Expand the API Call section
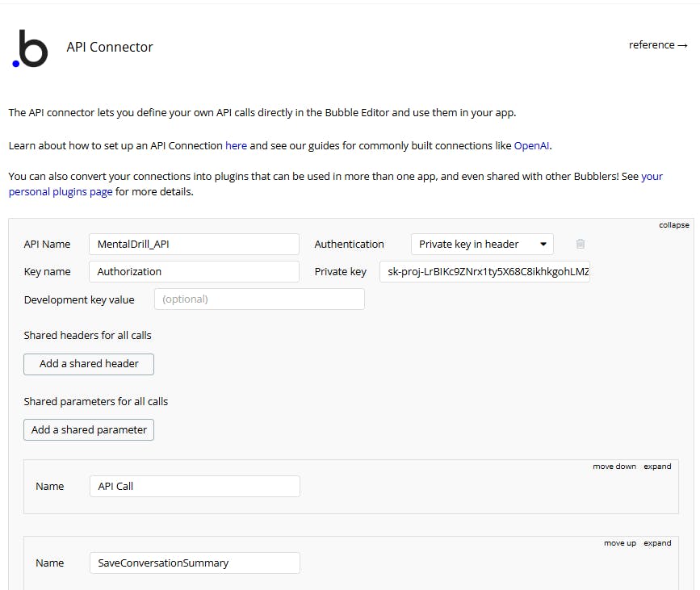The image size is (700, 590). coord(657,467)
